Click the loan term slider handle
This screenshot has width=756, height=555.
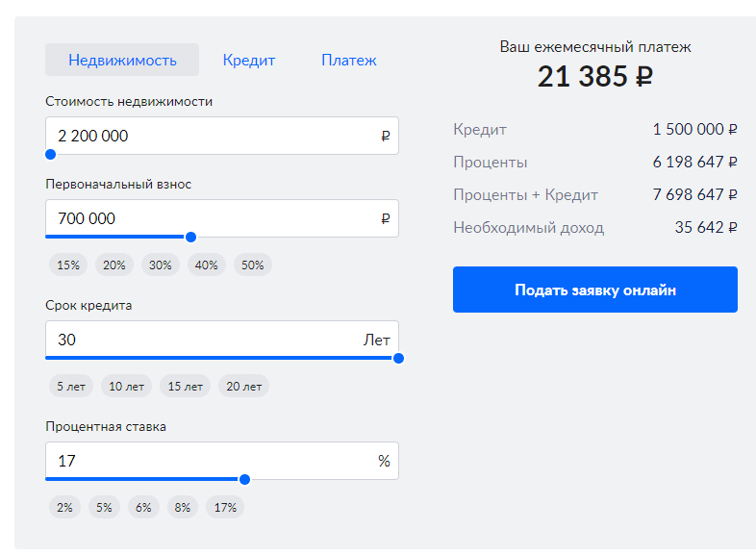(398, 358)
